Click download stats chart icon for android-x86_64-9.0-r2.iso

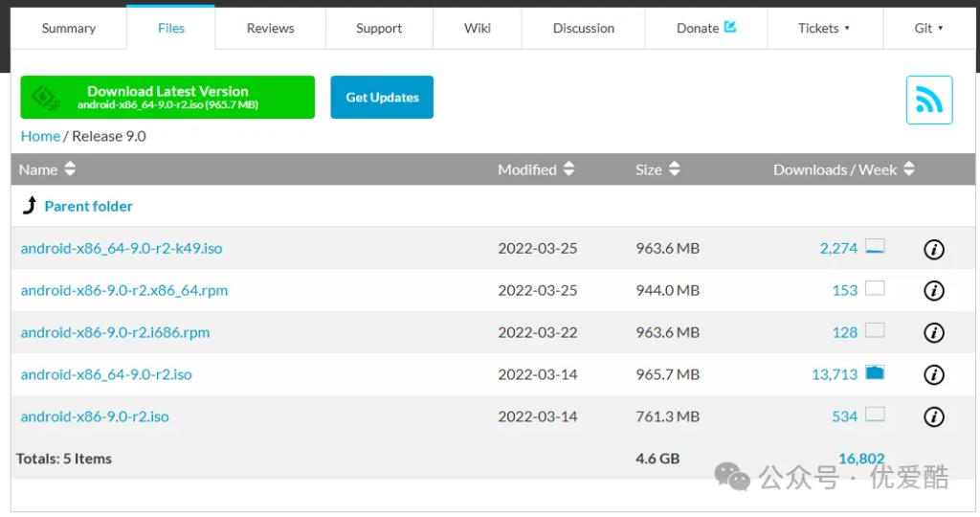[874, 373]
